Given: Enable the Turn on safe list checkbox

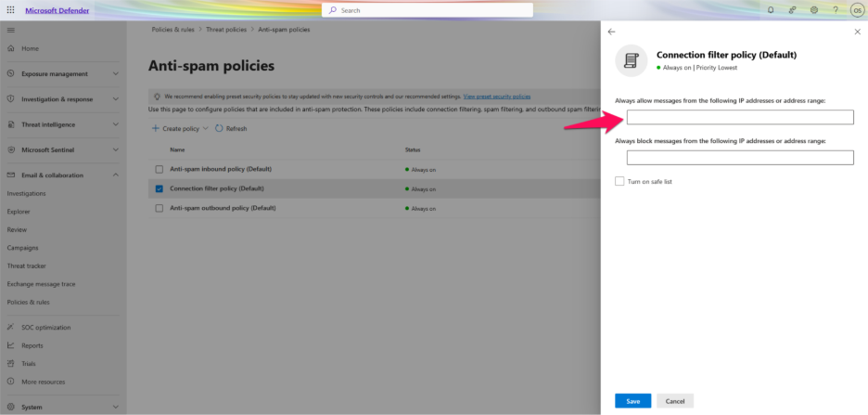Looking at the screenshot, I should (x=619, y=181).
